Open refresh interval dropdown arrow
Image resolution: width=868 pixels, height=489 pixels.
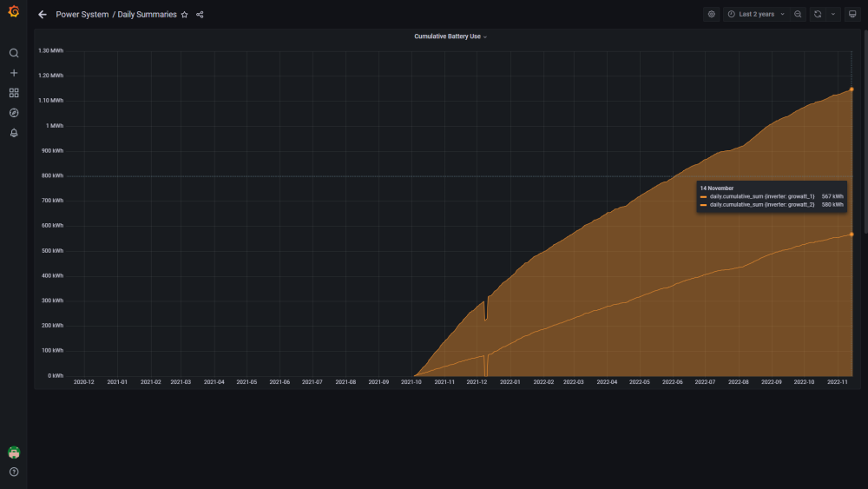833,15
